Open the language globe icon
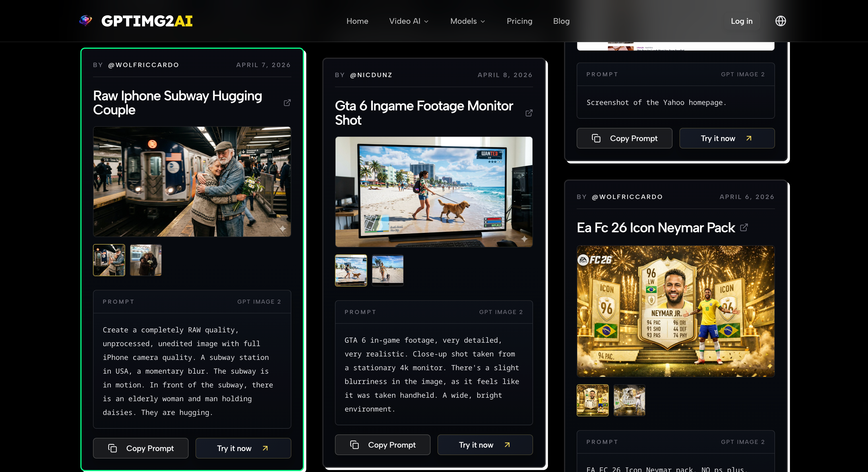 [780, 21]
